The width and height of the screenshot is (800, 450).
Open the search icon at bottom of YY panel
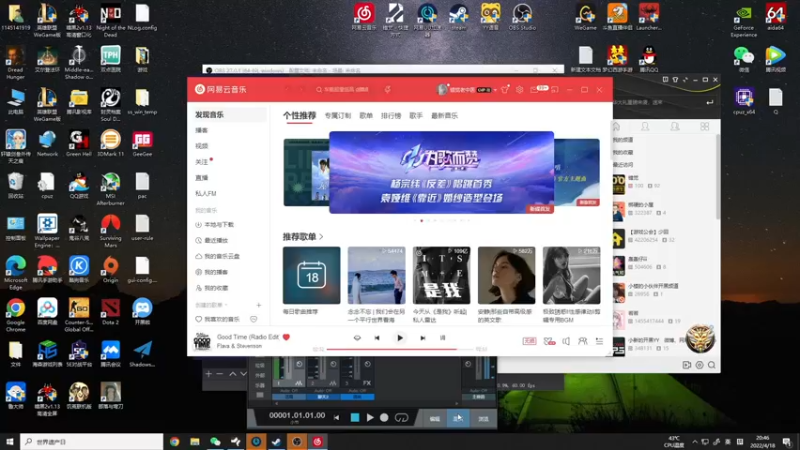tap(712, 365)
